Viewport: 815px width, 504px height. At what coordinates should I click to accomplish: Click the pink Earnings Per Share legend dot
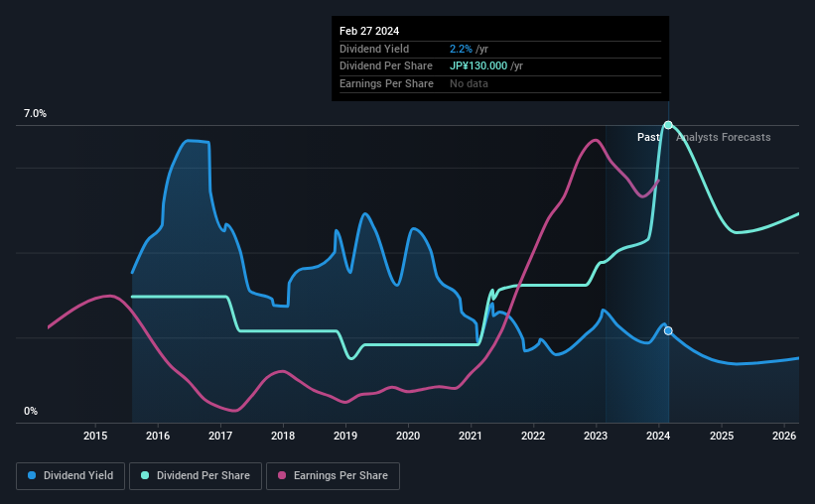tap(282, 475)
